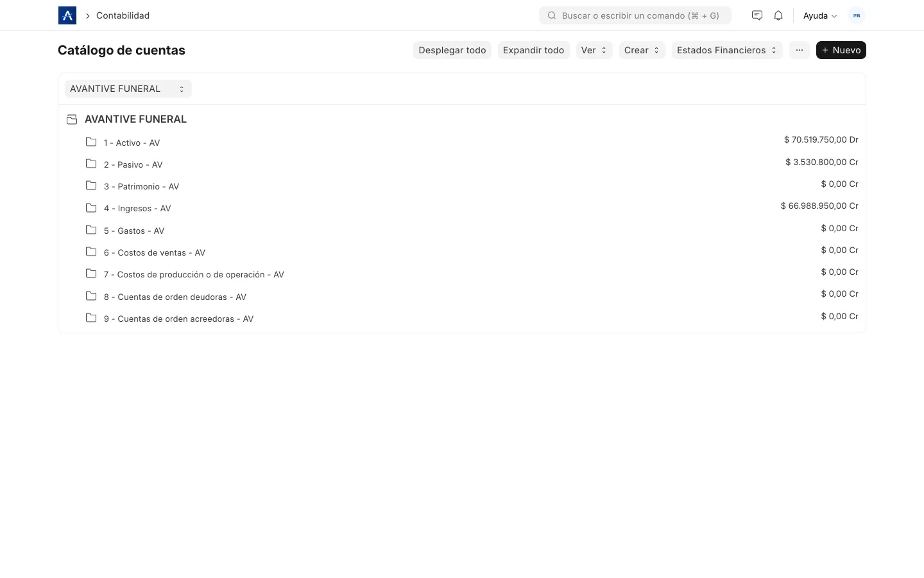Screen dimensions: 924x578
Task: Select the 2 - Pasivo - AV row
Action: (x=133, y=164)
